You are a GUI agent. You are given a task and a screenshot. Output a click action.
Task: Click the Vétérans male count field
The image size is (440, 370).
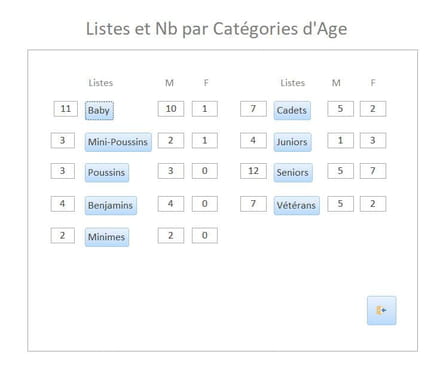(340, 204)
